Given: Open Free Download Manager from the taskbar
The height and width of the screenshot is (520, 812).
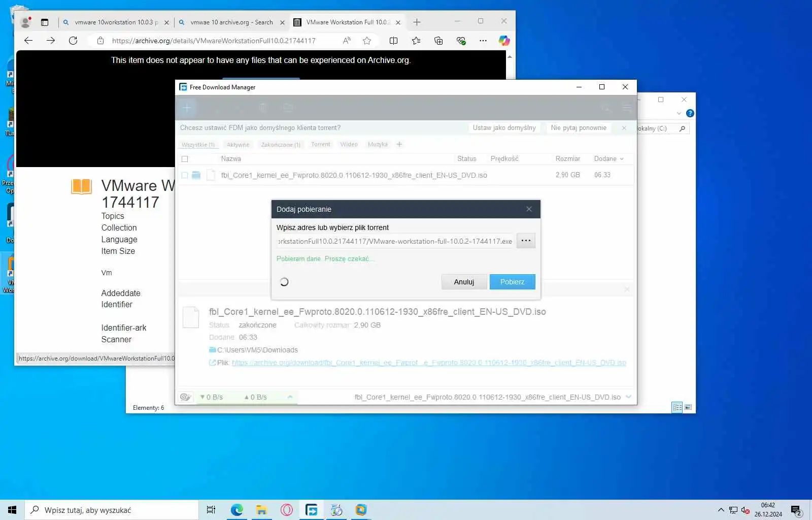Looking at the screenshot, I should point(312,510).
